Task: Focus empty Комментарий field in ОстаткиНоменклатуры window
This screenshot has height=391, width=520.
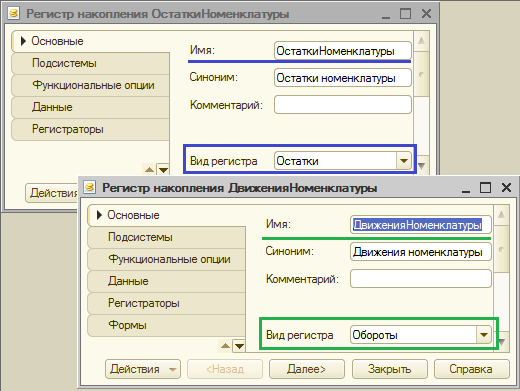Action: click(343, 105)
